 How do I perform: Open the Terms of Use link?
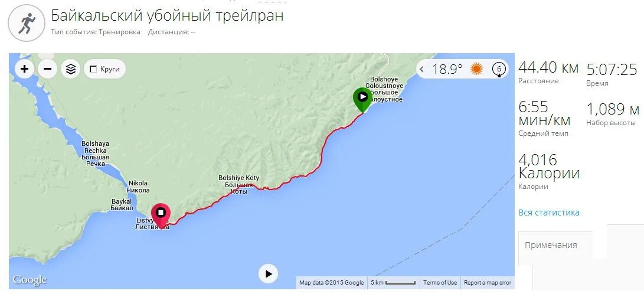tap(440, 283)
